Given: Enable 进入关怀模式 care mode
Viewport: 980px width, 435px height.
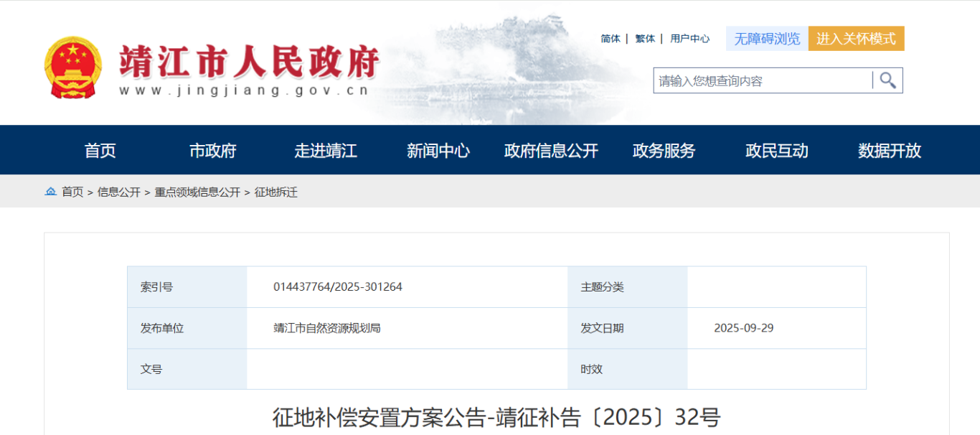Looking at the screenshot, I should pos(856,39).
